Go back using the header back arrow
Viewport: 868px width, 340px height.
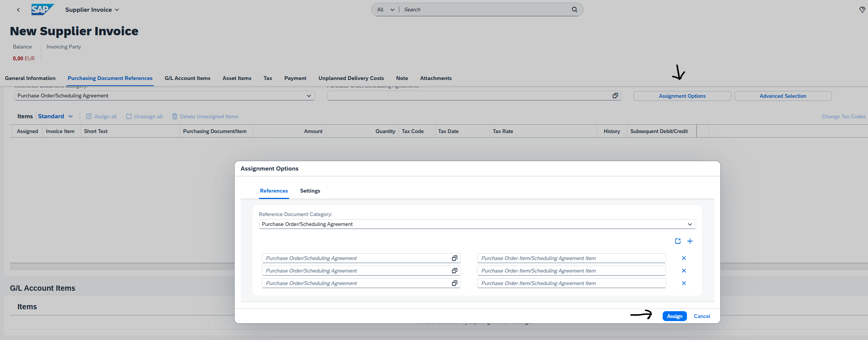coord(18,10)
